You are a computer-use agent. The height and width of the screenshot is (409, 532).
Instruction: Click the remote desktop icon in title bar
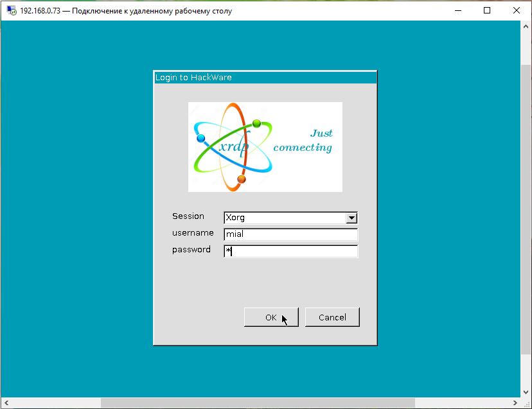coord(12,11)
